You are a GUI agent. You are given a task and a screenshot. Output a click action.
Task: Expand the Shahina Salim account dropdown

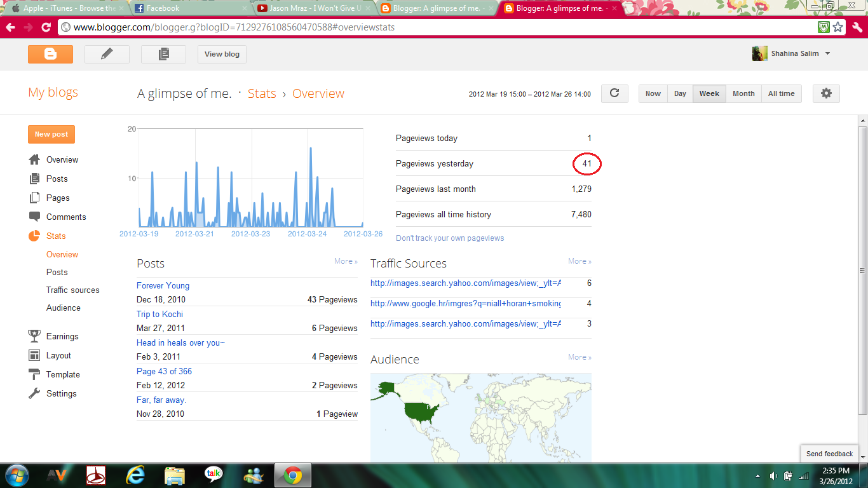(x=827, y=54)
